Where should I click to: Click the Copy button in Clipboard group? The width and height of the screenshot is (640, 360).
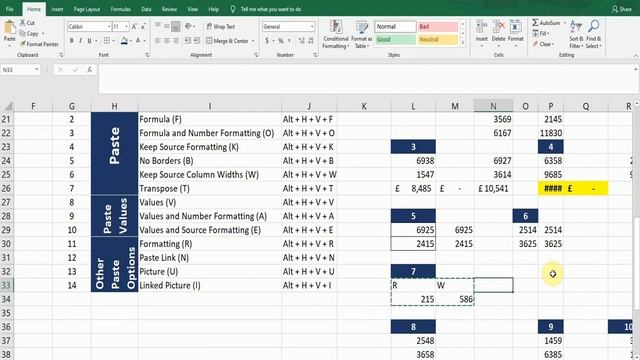30,33
